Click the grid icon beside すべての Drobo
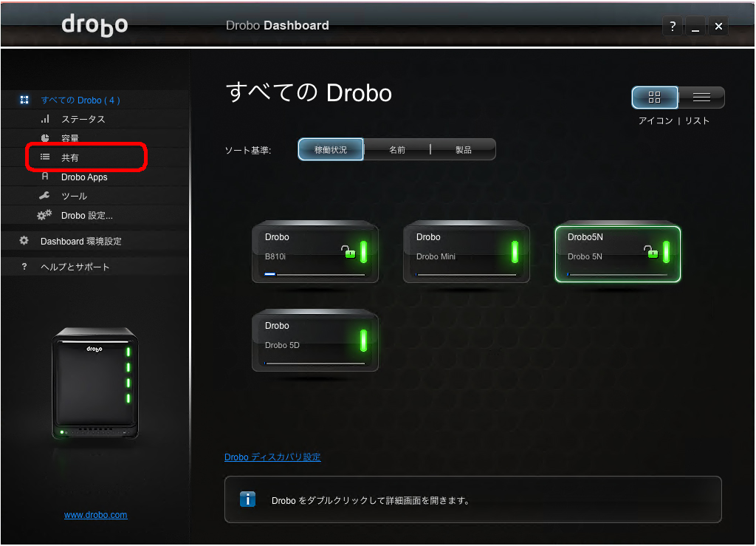This screenshot has width=756, height=546. 24,100
